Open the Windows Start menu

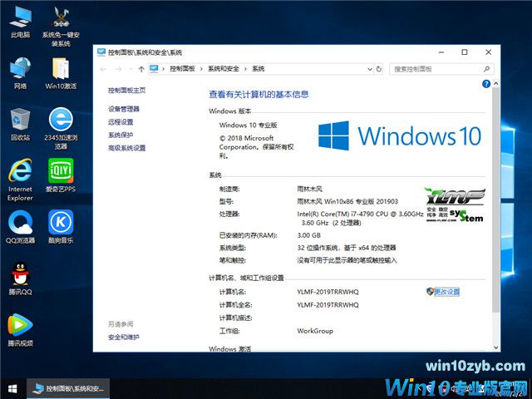point(12,389)
